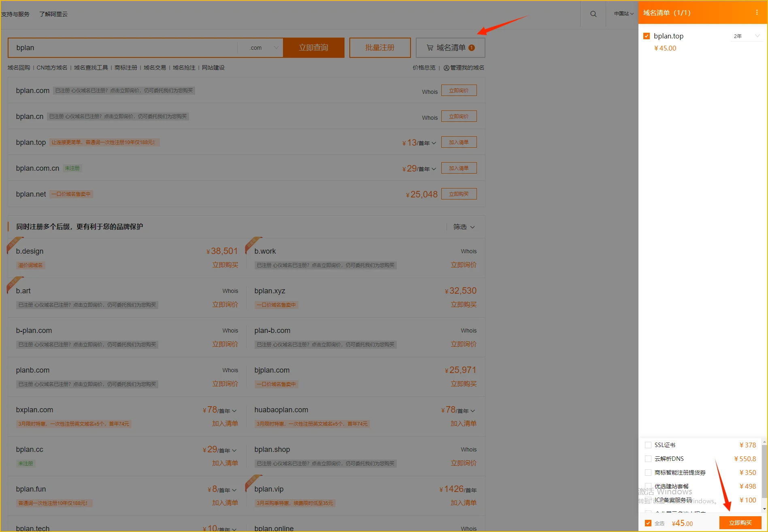Image resolution: width=768 pixels, height=532 pixels.
Task: Click the add-on services panel scrollbar
Action: click(764, 471)
